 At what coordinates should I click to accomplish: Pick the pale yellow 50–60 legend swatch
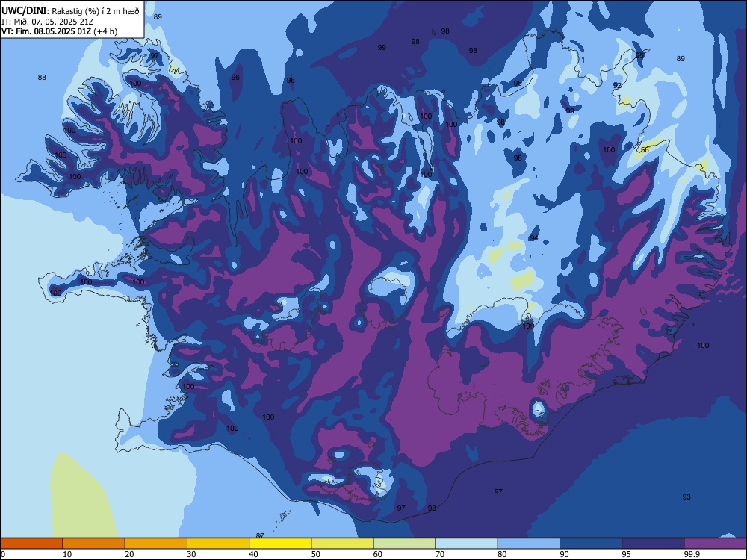pyautogui.click(x=343, y=544)
